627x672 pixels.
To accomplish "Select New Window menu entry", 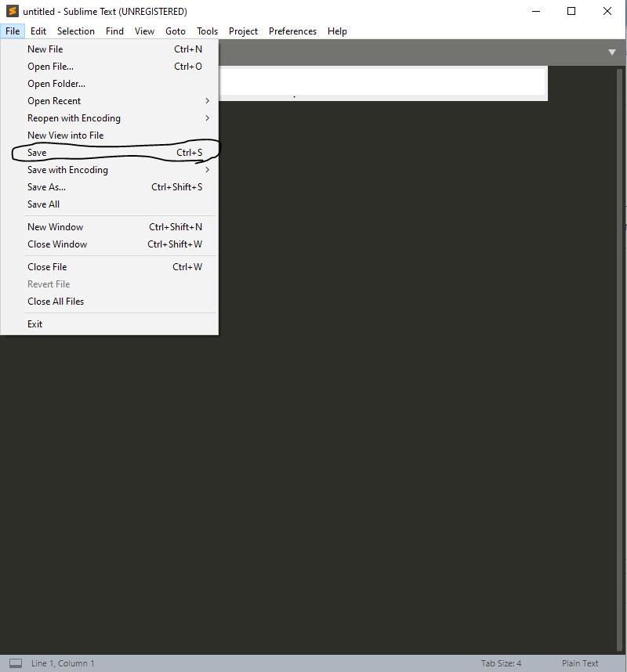I will point(110,226).
